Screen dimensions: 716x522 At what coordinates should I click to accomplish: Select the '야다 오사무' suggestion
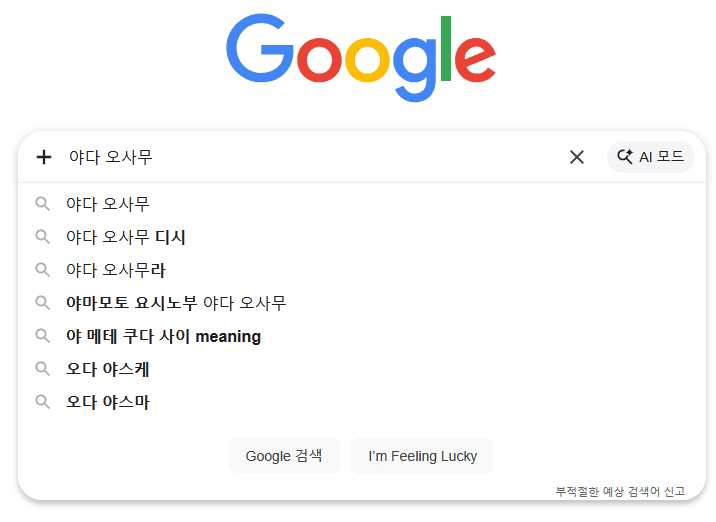(x=108, y=204)
